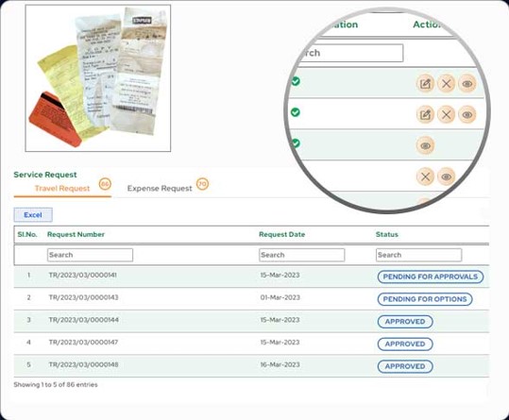509x420 pixels.
Task: Click the edit icon in first magnified row
Action: coord(425,84)
